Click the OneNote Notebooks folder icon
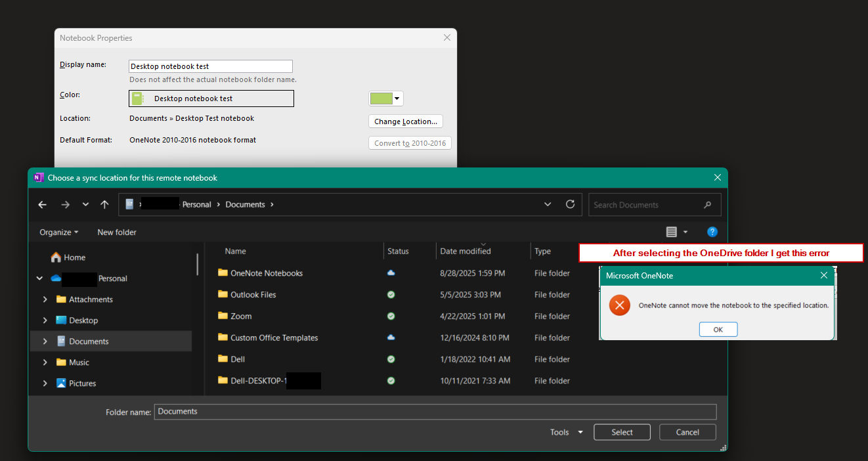 (223, 273)
